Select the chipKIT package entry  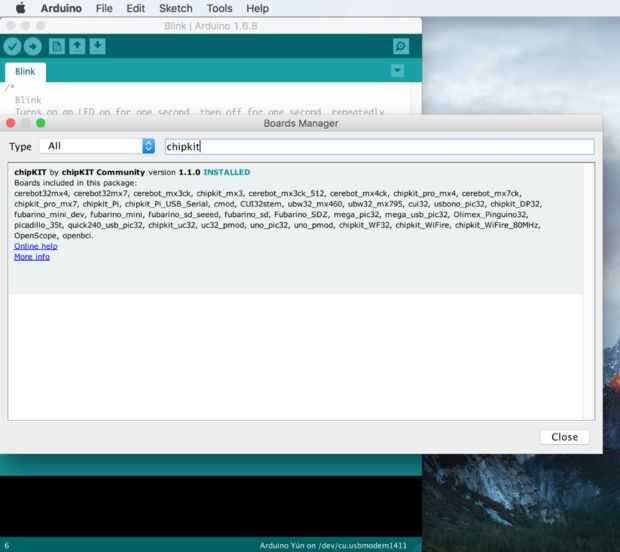pos(295,229)
